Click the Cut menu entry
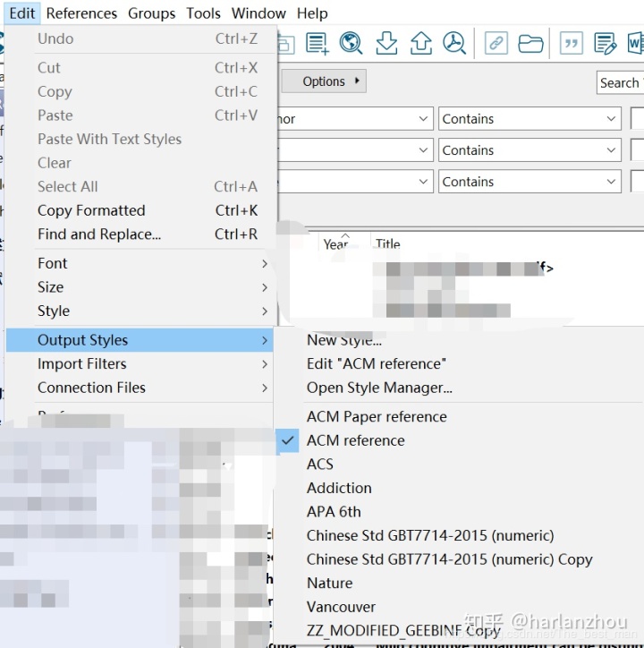This screenshot has height=648, width=644. [140, 68]
